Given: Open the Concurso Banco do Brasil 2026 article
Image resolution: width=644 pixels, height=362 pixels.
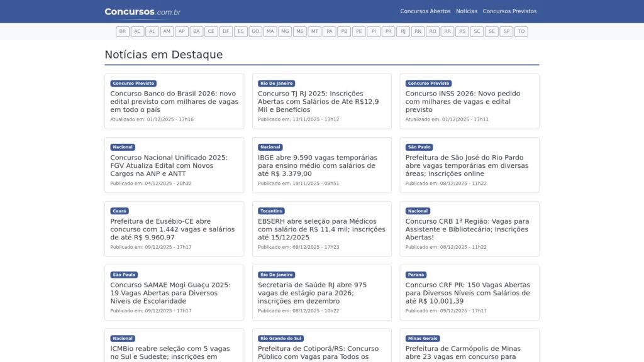Looking at the screenshot, I should pyautogui.click(x=174, y=101).
